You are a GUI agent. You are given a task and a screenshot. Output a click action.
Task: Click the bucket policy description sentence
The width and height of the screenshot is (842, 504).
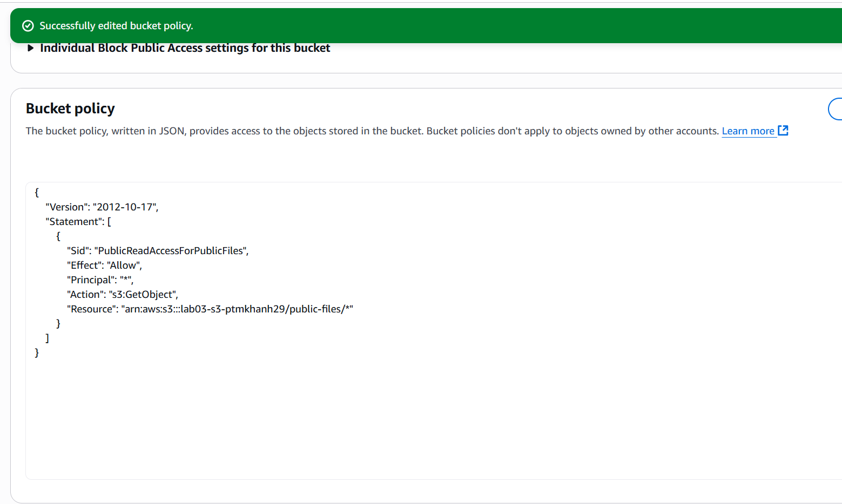(373, 131)
